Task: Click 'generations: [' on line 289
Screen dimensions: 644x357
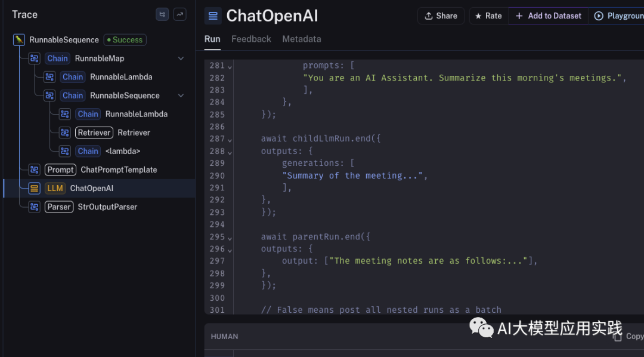Action: coord(318,164)
